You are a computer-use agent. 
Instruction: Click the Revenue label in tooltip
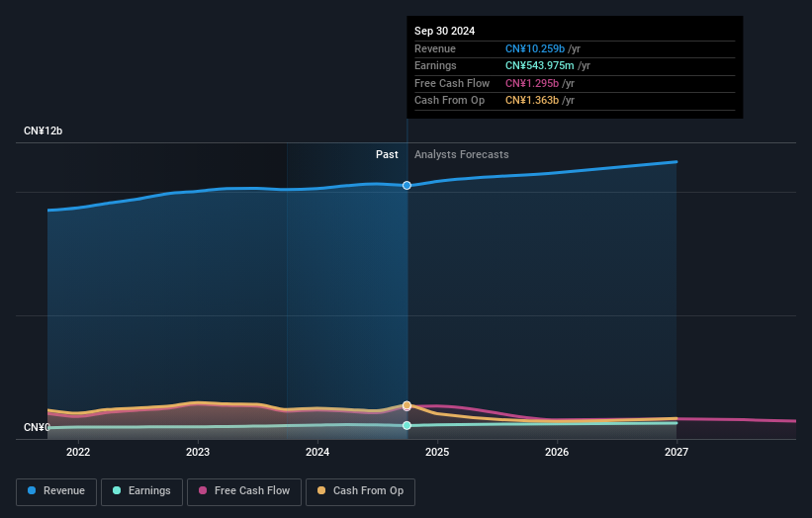coord(435,48)
